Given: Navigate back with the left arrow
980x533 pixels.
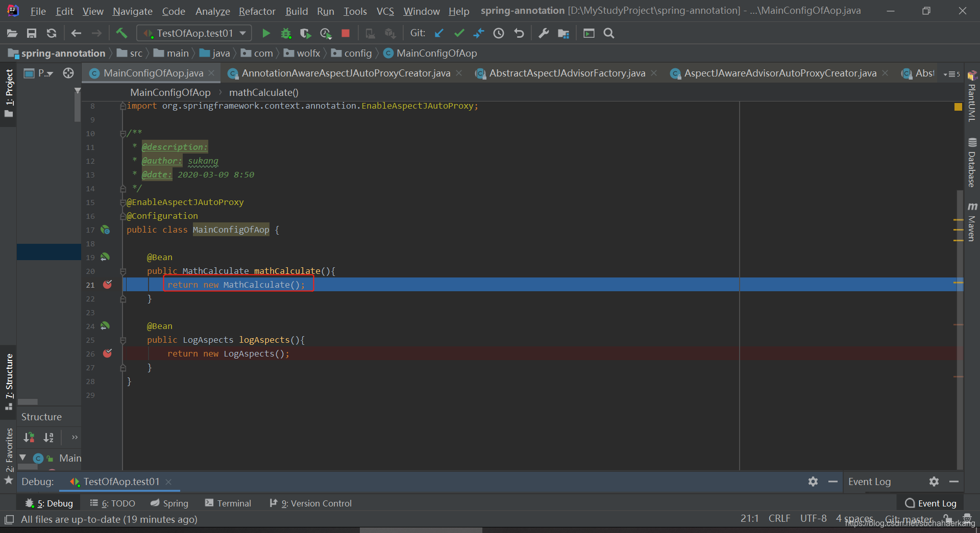Looking at the screenshot, I should pos(76,34).
